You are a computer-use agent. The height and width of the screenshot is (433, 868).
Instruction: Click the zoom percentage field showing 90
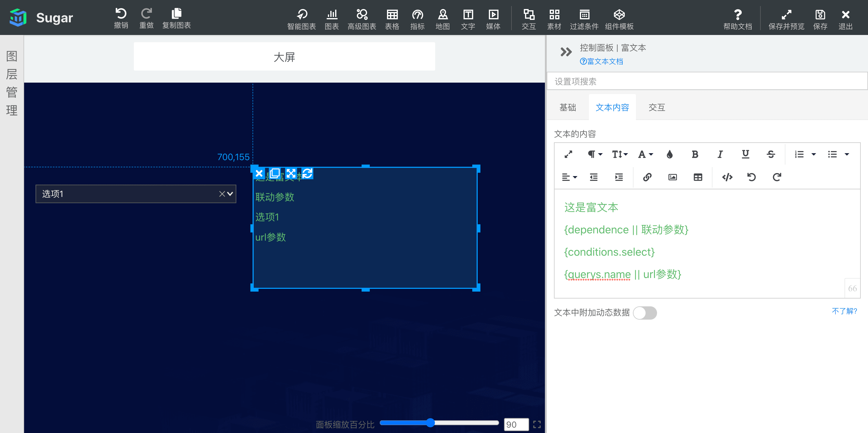point(516,424)
